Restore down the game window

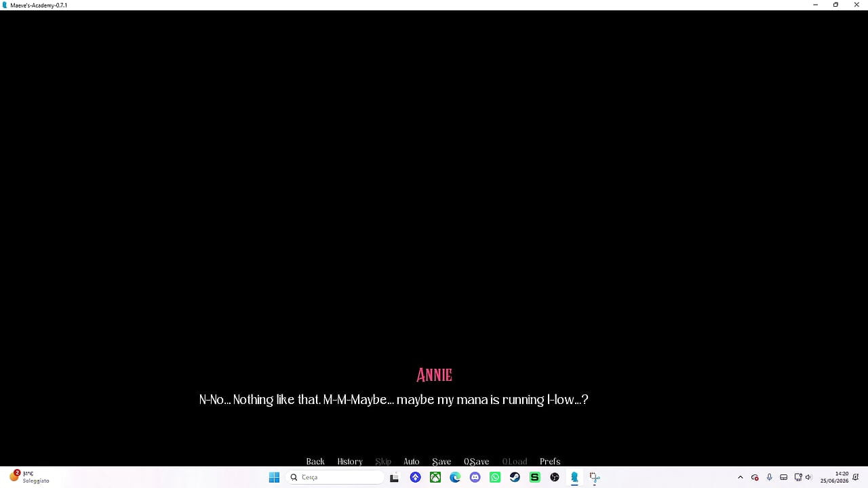click(x=835, y=5)
